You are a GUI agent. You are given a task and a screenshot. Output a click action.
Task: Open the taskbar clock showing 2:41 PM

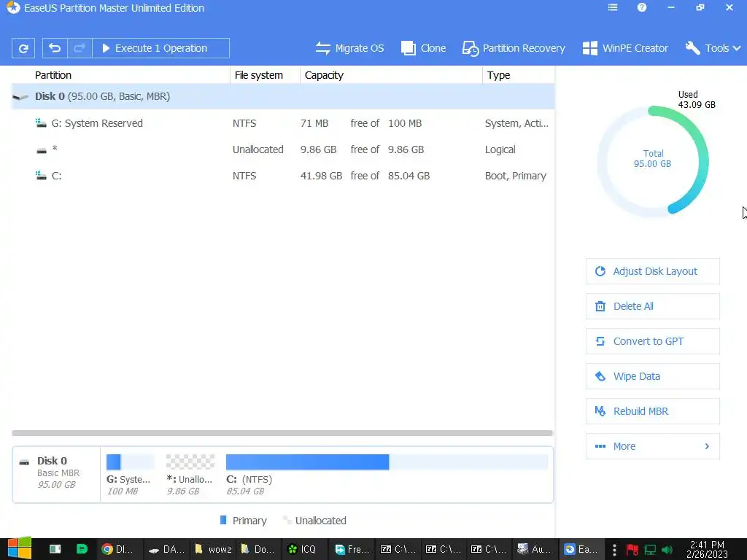707,549
